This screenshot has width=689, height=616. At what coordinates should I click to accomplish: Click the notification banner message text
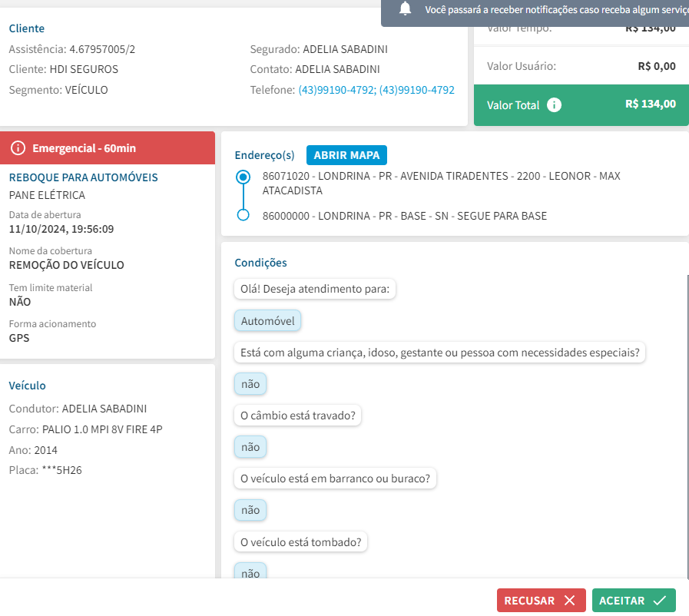pyautogui.click(x=556, y=10)
